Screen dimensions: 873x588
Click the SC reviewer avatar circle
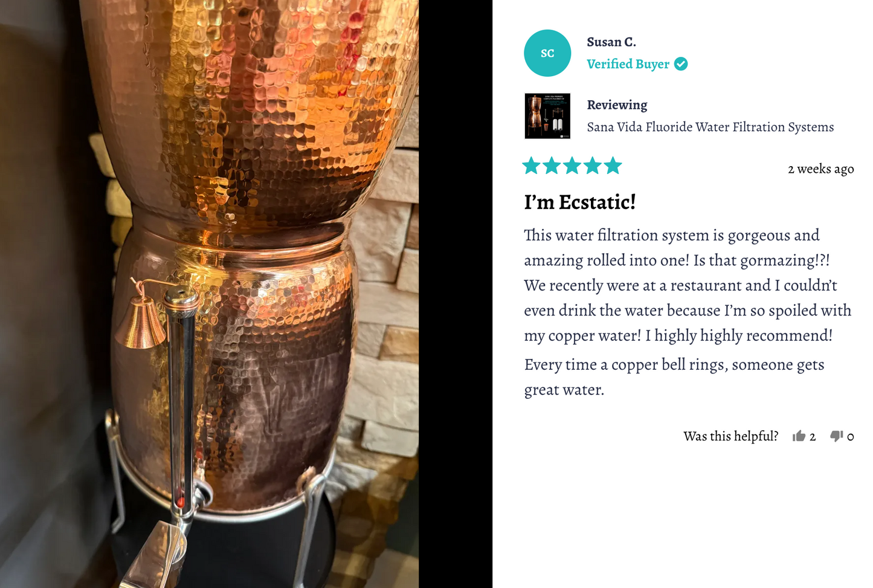click(x=547, y=53)
